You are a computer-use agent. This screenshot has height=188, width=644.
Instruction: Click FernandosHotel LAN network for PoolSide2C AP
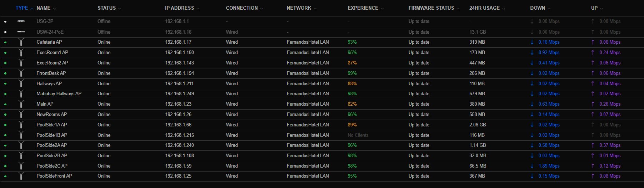308,166
